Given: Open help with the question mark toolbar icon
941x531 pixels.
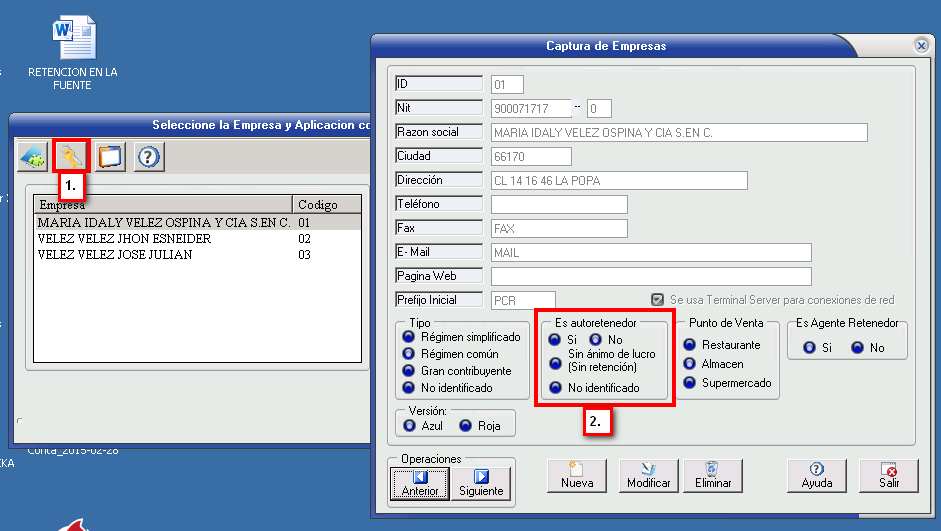Looking at the screenshot, I should coord(149,157).
